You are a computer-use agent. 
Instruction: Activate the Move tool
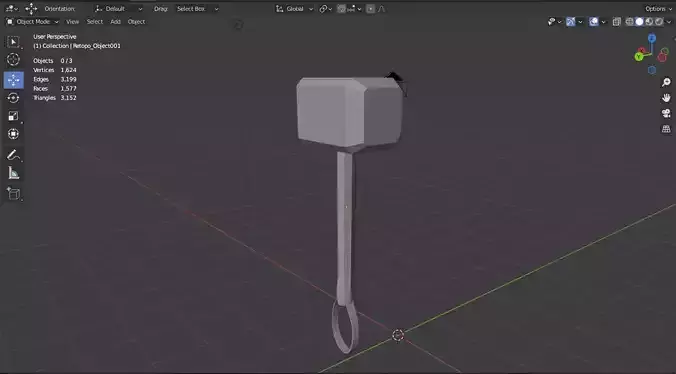13,80
